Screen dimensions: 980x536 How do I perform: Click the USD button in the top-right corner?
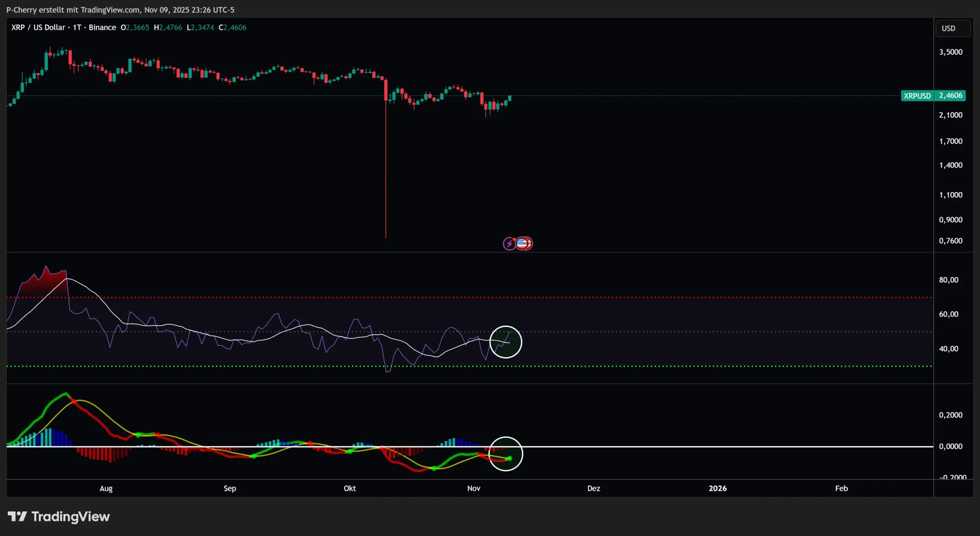coord(953,28)
